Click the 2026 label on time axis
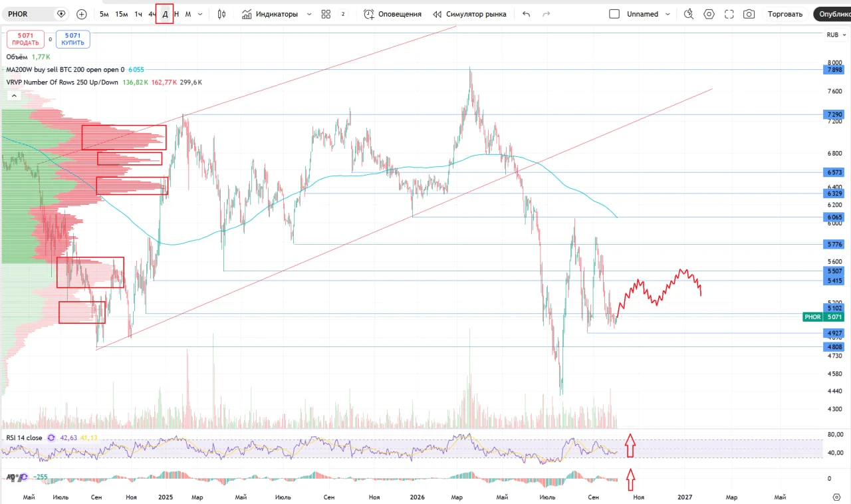This screenshot has height=504, width=851. point(417,497)
